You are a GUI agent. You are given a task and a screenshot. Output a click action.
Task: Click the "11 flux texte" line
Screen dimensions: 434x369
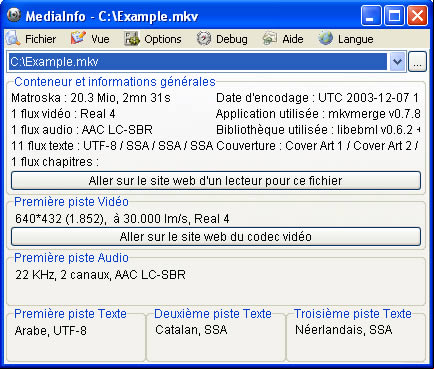click(112, 146)
